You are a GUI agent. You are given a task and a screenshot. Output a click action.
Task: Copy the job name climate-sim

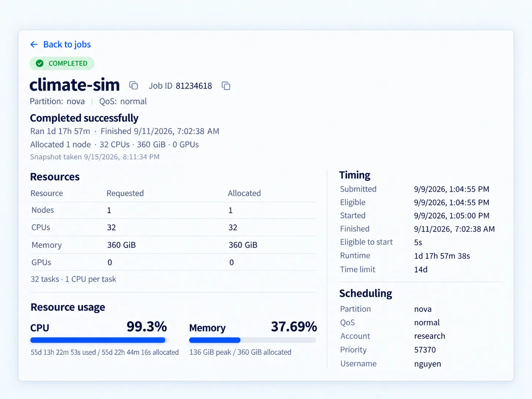(134, 86)
